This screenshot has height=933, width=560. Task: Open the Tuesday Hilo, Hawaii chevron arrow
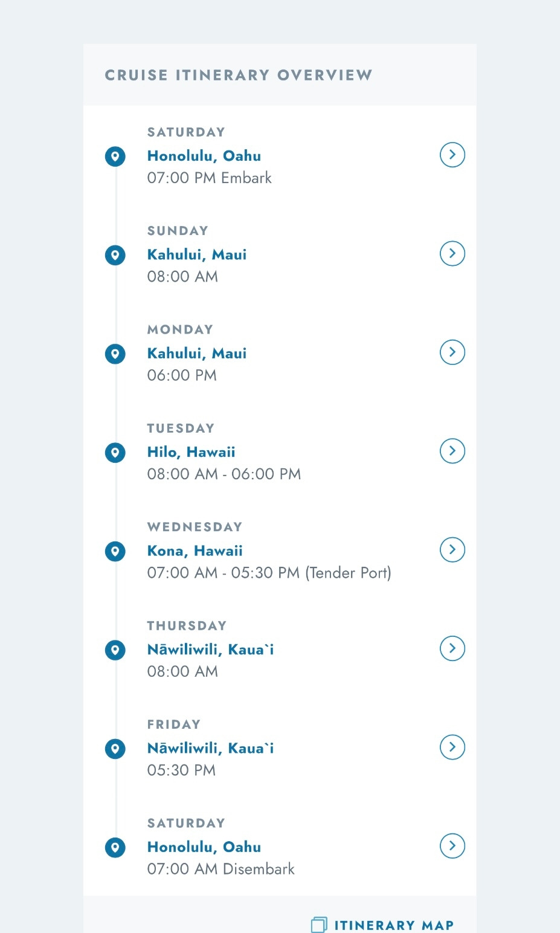(452, 451)
